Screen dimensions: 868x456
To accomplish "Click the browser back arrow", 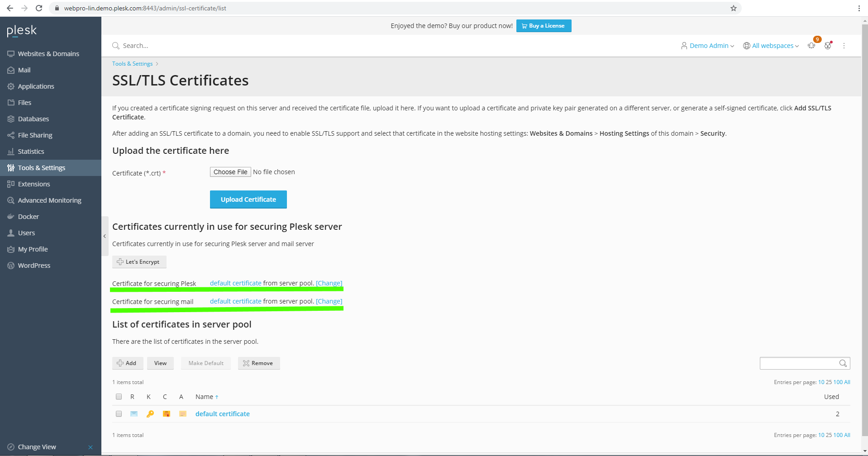I will (x=10, y=8).
